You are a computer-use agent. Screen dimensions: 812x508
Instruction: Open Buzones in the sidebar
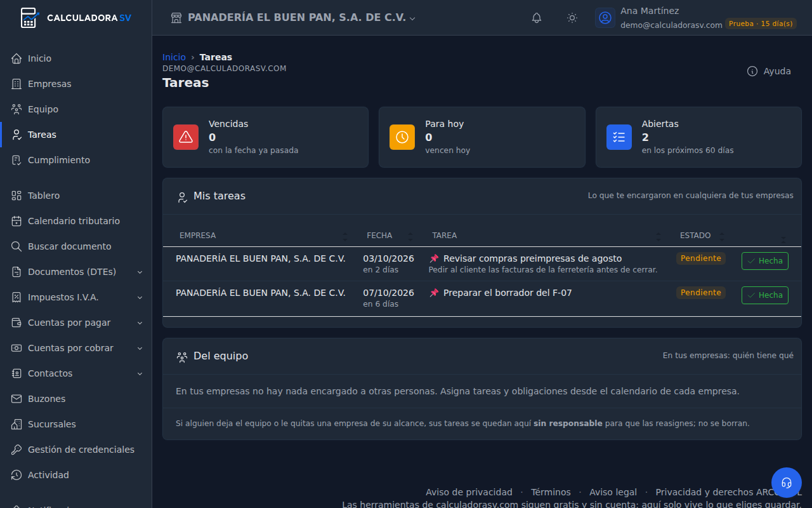(76, 399)
